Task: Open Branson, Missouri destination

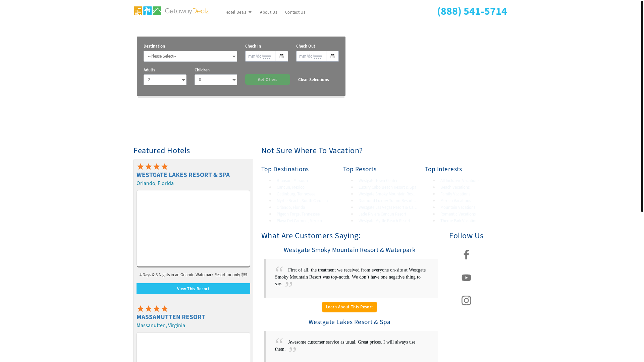Action: [x=292, y=181]
